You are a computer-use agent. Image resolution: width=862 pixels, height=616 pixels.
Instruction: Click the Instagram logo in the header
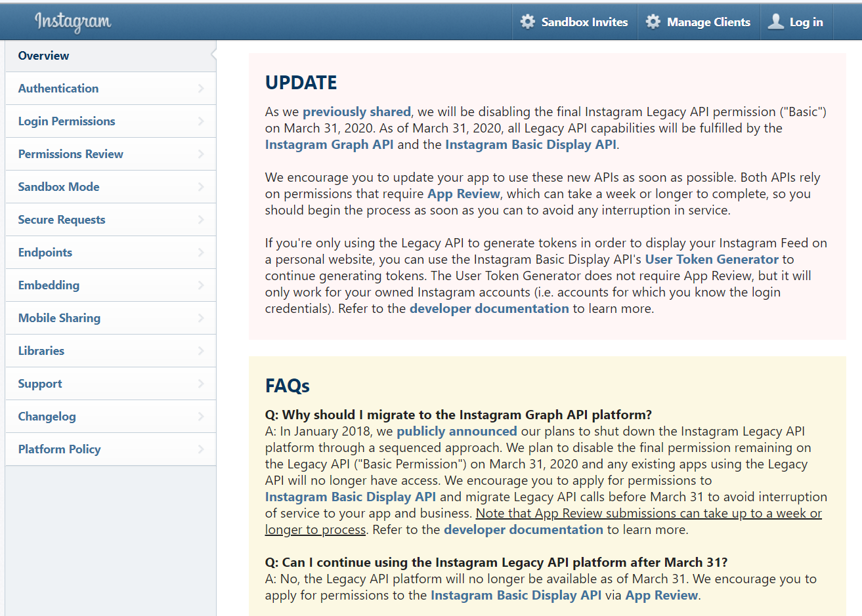point(72,21)
